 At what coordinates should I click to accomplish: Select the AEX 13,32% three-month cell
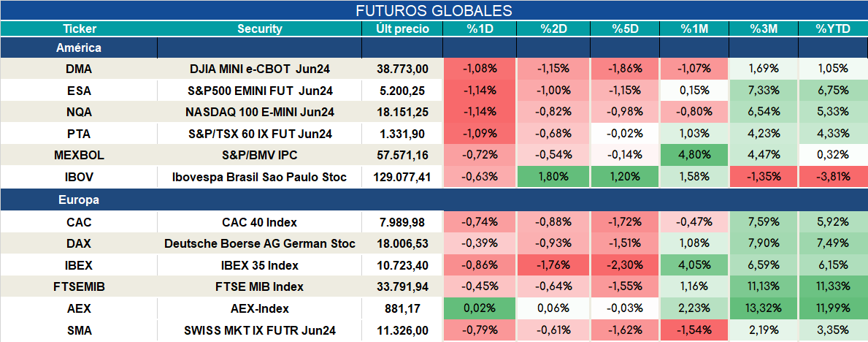(x=764, y=308)
